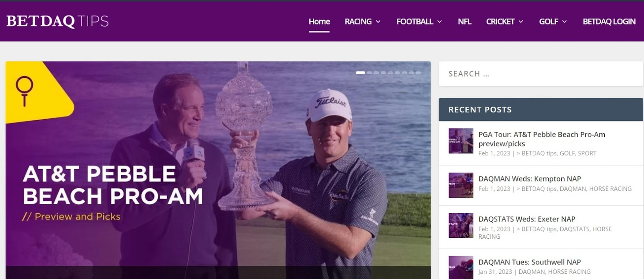Image resolution: width=644 pixels, height=279 pixels.
Task: Open the Kempton NAP post thumbnail
Action: coord(461,185)
